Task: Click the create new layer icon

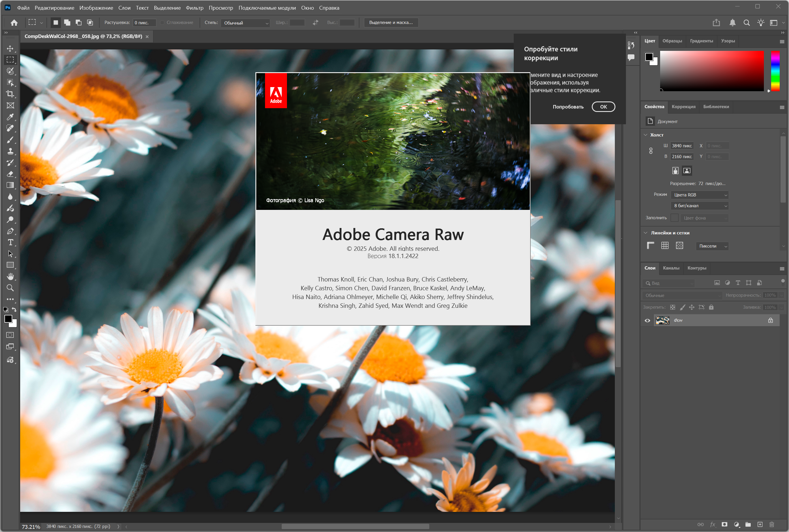Action: 760,524
